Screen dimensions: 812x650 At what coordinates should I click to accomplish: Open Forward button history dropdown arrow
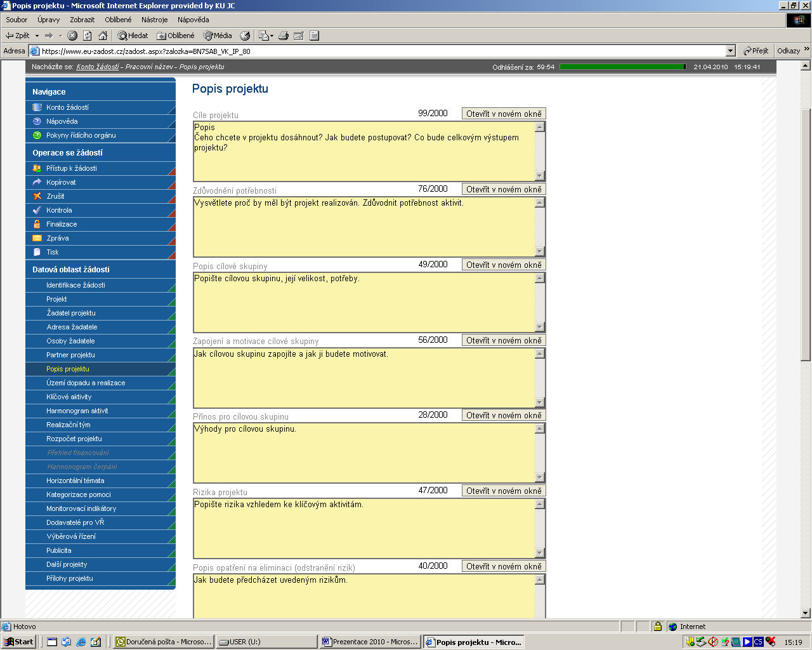click(x=60, y=36)
